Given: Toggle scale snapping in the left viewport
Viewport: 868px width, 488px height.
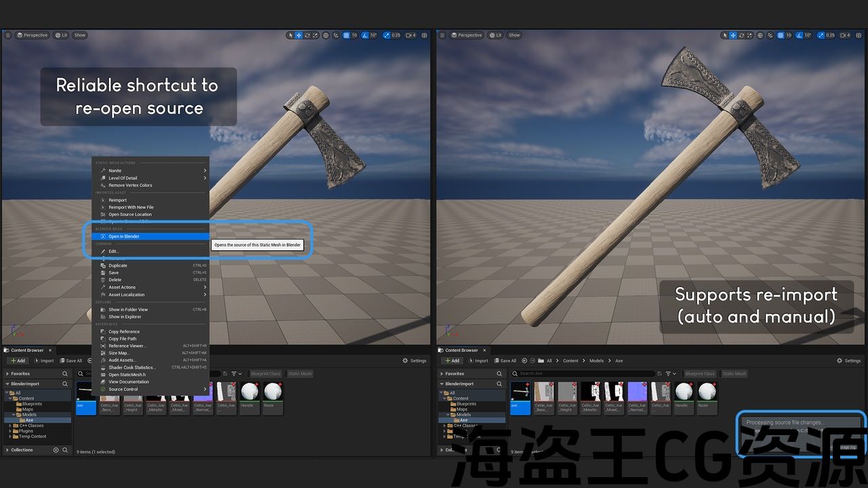Looking at the screenshot, I should (387, 35).
